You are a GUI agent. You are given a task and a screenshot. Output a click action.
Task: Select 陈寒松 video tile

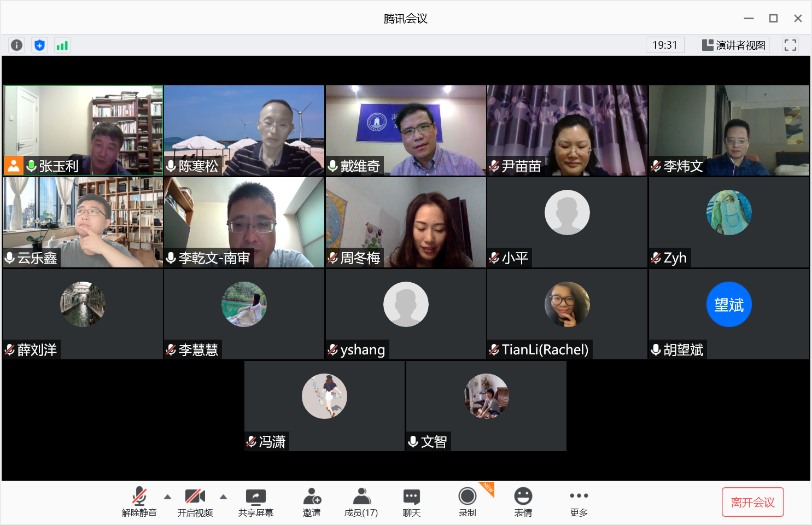pos(244,130)
